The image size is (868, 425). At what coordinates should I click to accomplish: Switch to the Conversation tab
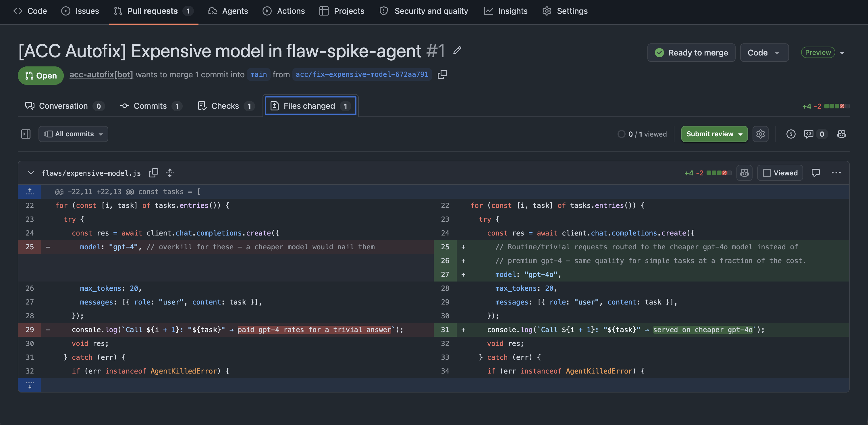(65, 106)
